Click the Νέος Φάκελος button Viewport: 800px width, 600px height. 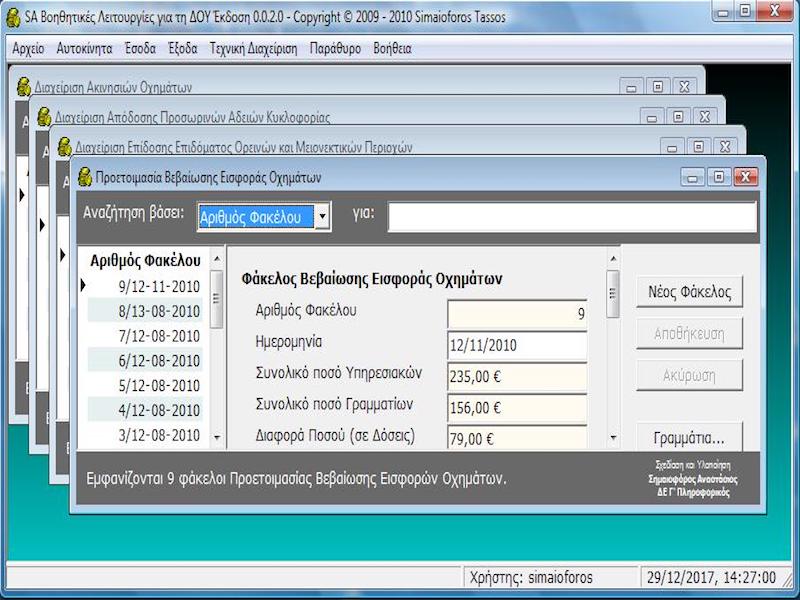tap(689, 292)
